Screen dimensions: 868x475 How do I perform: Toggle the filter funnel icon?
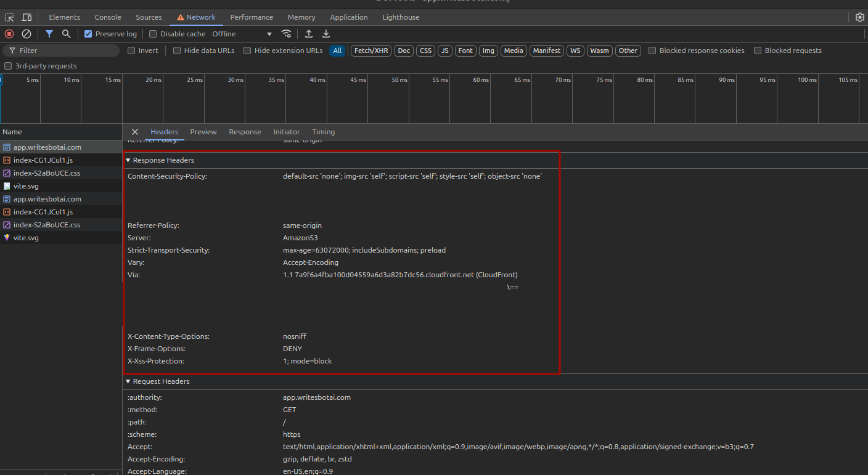49,34
